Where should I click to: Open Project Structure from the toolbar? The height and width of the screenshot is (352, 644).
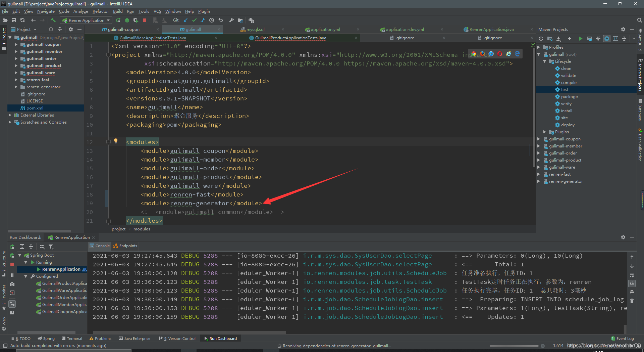(x=240, y=20)
